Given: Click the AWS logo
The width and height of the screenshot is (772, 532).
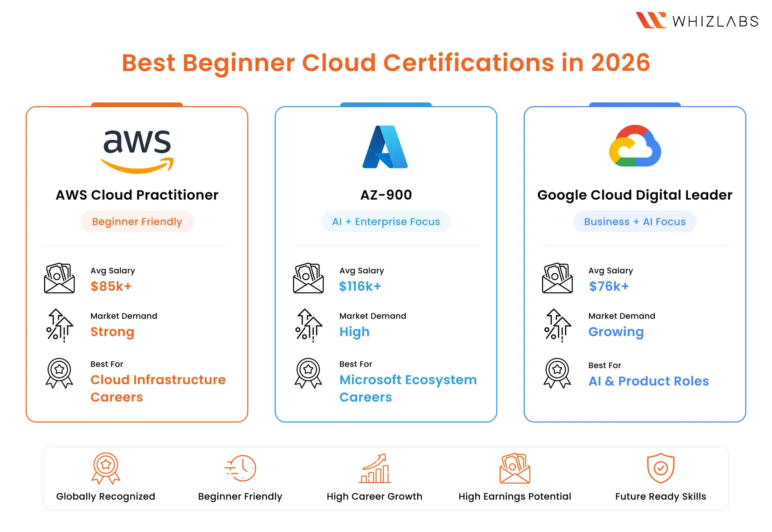Looking at the screenshot, I should [x=137, y=152].
